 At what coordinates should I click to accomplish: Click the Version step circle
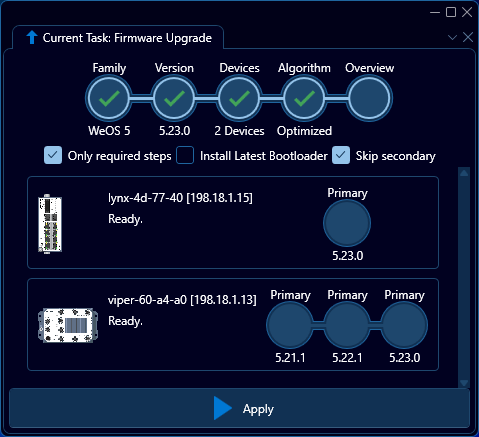click(x=174, y=98)
